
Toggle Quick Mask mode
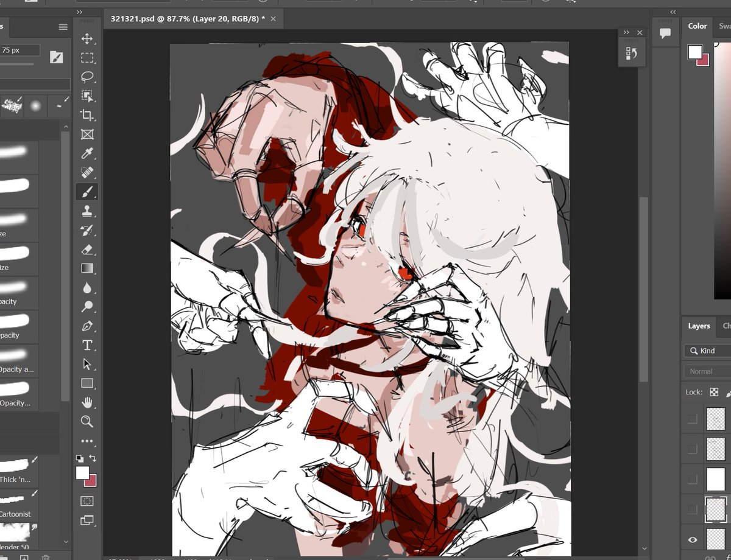[87, 502]
